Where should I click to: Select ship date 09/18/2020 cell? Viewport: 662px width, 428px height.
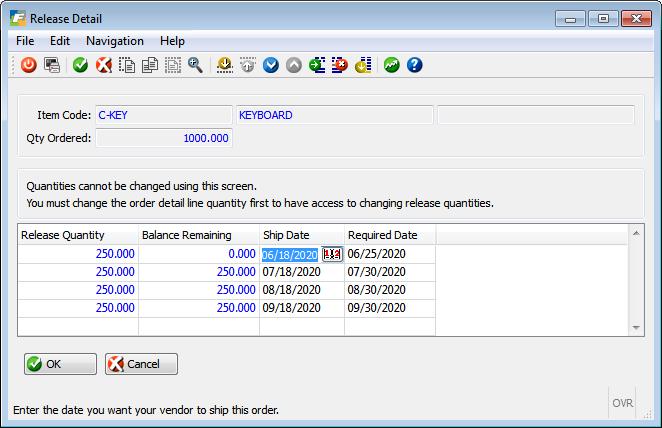302,308
